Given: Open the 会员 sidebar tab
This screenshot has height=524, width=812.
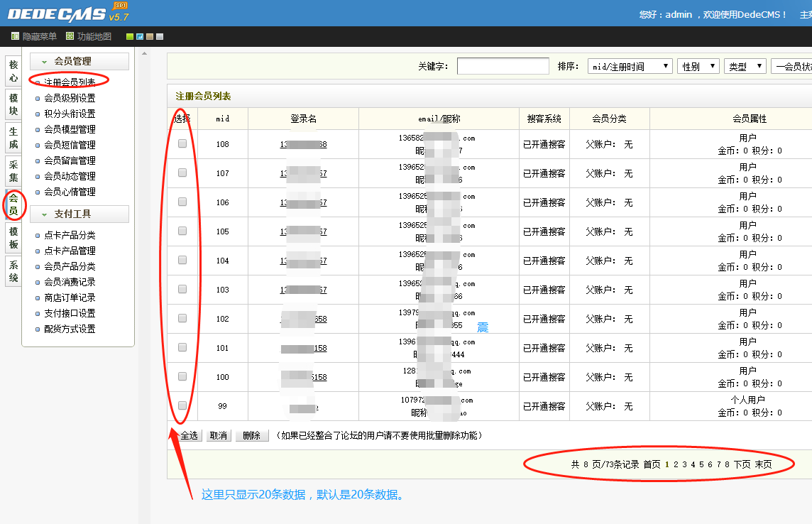Looking at the screenshot, I should [x=13, y=204].
